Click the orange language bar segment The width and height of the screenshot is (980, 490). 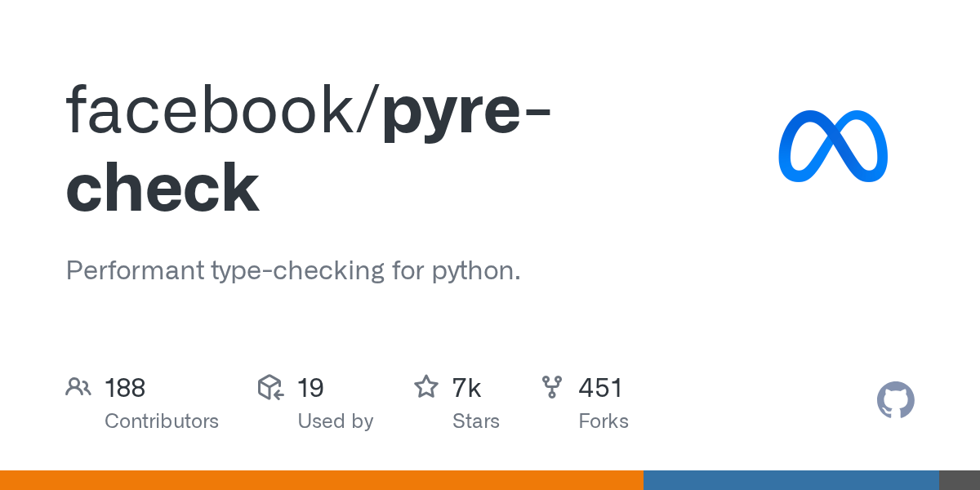tap(321, 480)
